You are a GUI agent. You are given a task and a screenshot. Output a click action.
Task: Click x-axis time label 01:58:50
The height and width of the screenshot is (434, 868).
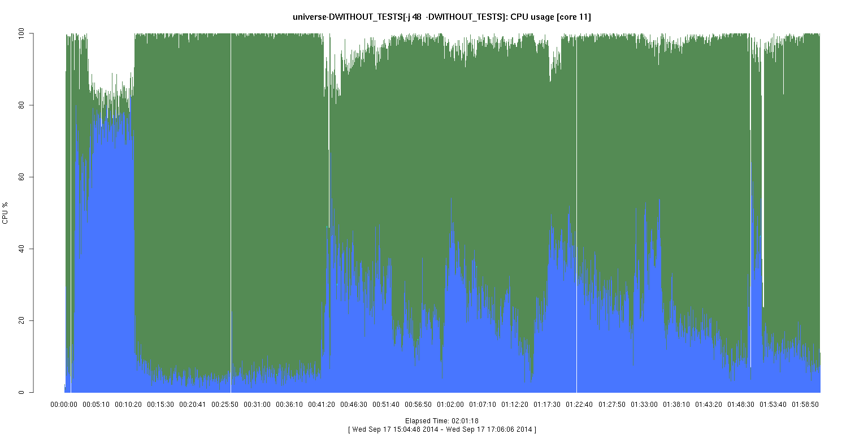(805, 405)
